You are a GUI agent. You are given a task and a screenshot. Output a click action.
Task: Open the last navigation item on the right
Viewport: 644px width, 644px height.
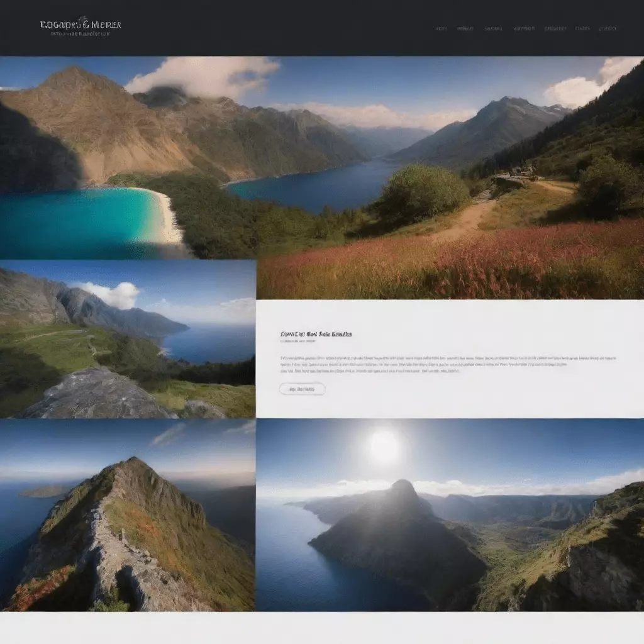coord(608,28)
